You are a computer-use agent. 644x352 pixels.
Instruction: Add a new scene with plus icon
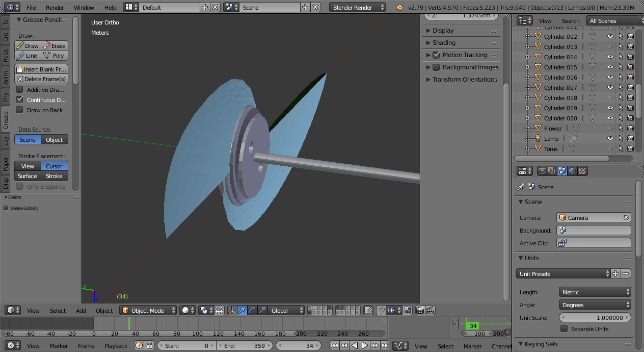coord(305,7)
